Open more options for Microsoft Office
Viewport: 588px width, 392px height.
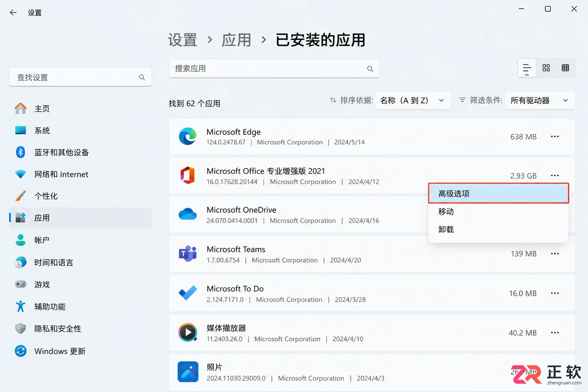point(555,176)
